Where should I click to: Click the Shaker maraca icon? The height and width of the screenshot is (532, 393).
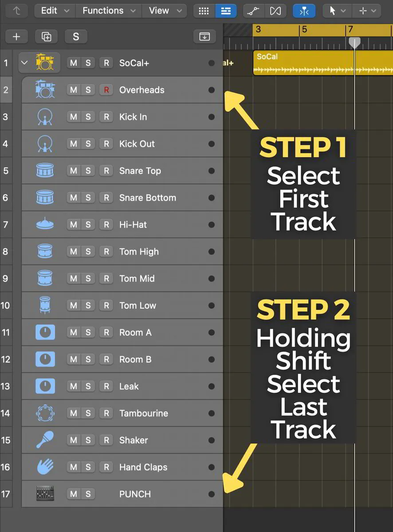[45, 440]
